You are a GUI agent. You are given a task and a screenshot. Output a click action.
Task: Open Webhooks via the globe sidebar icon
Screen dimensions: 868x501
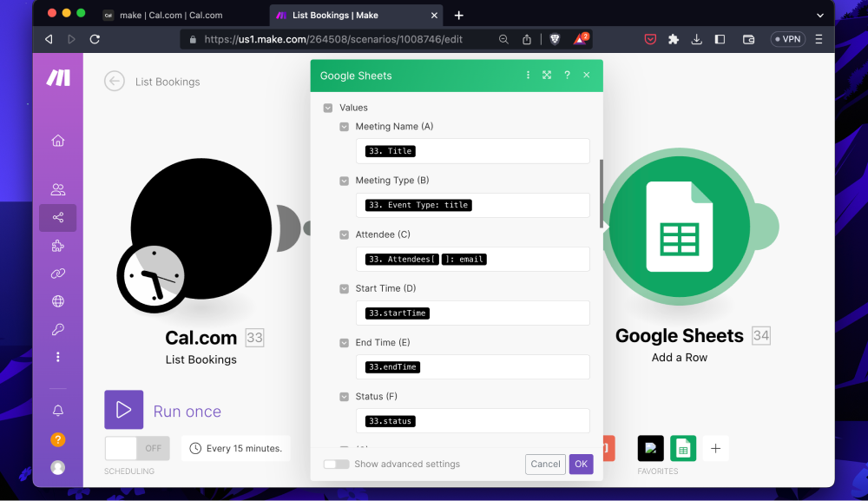point(57,301)
